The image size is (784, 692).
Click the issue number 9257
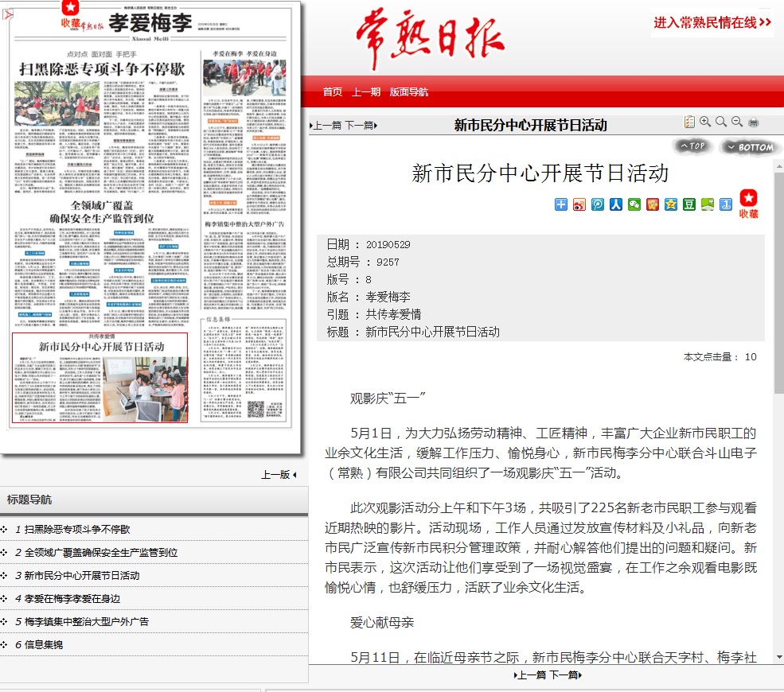388,262
